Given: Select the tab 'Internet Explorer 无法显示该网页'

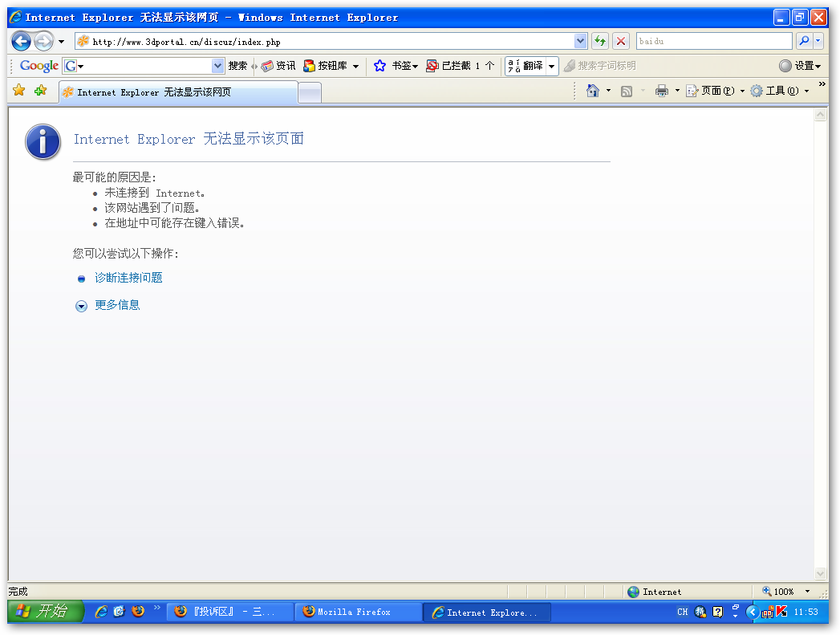Looking at the screenshot, I should coord(178,92).
